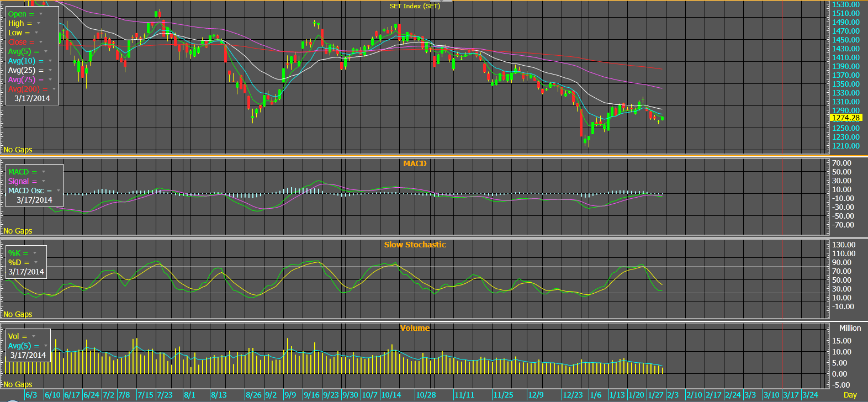The height and width of the screenshot is (402, 868).
Task: Click the 2/17 date label on the time axis
Action: pyautogui.click(x=713, y=395)
